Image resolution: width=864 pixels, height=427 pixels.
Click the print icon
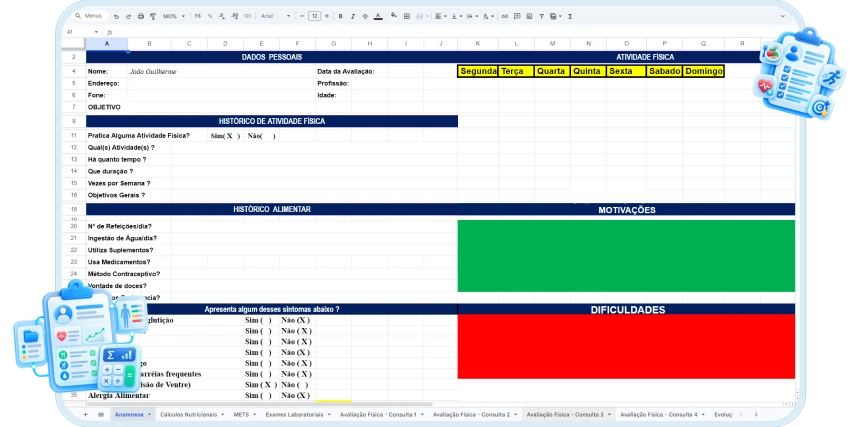coord(141,17)
